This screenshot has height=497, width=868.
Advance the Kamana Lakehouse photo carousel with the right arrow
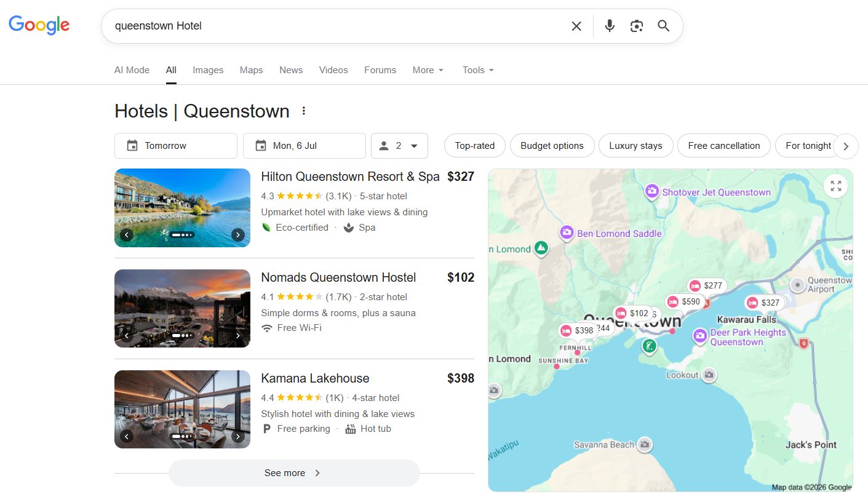[237, 437]
